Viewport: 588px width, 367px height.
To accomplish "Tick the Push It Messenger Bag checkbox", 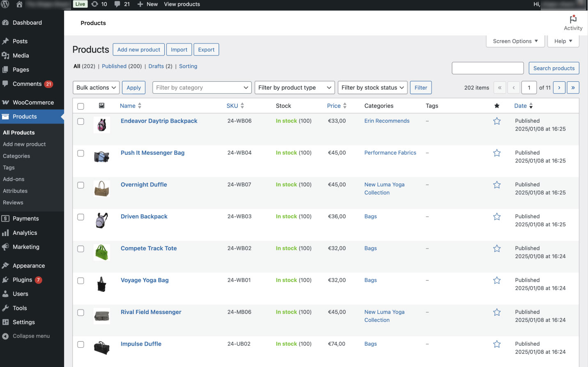I will 80,153.
